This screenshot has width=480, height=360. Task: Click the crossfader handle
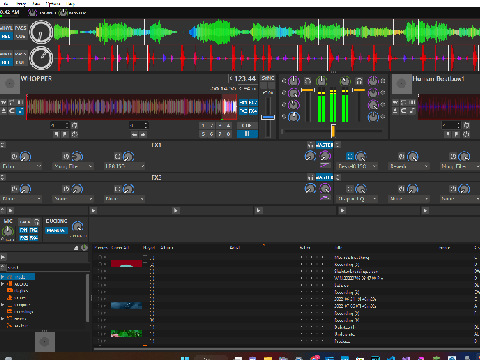(x=333, y=131)
